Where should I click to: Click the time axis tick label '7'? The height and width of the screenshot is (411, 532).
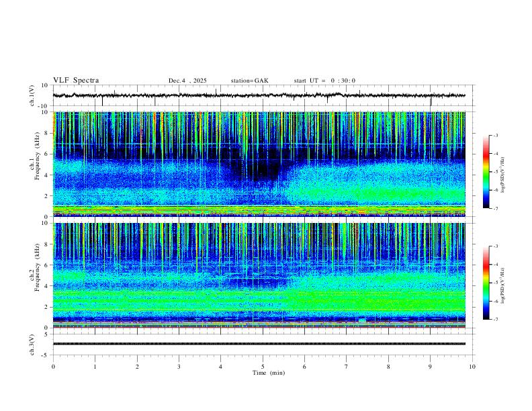[347, 367]
